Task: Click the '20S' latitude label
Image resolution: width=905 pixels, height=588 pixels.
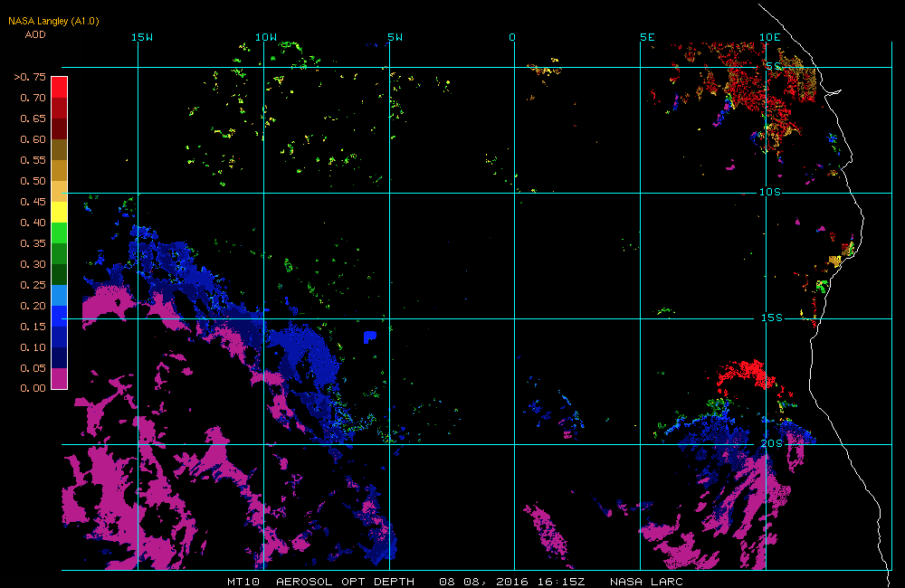Action: 772,444
